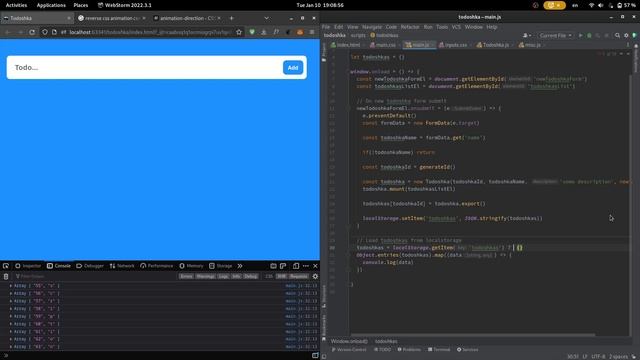Image resolution: width=640 pixels, height=360 pixels.
Task: Open a new Firefox tab
Action: (x=231, y=18)
